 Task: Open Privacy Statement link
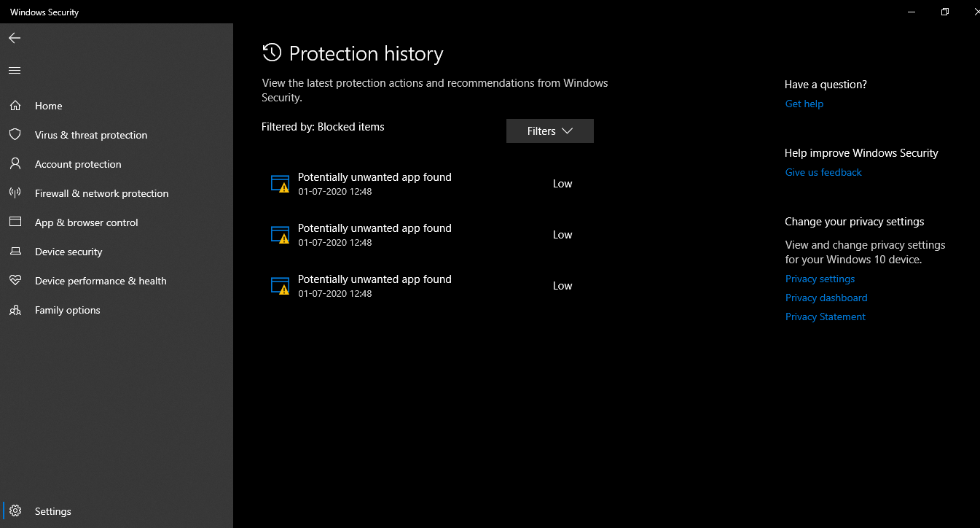(826, 317)
